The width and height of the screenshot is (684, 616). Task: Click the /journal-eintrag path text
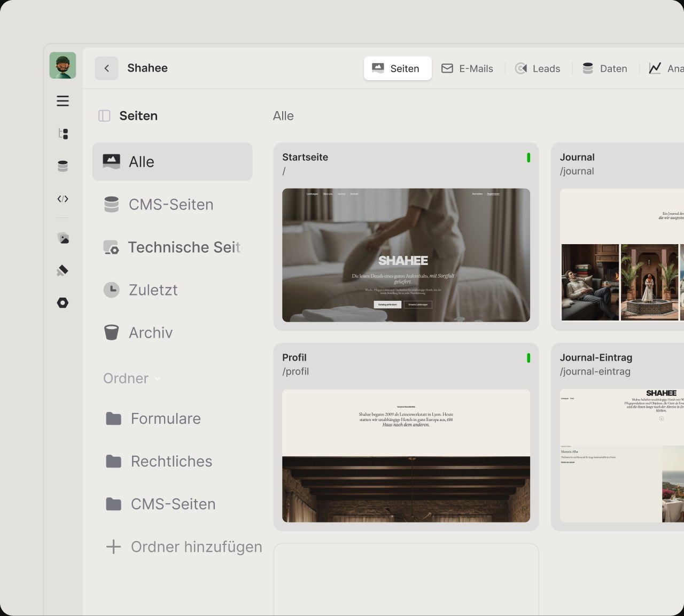pyautogui.click(x=595, y=371)
